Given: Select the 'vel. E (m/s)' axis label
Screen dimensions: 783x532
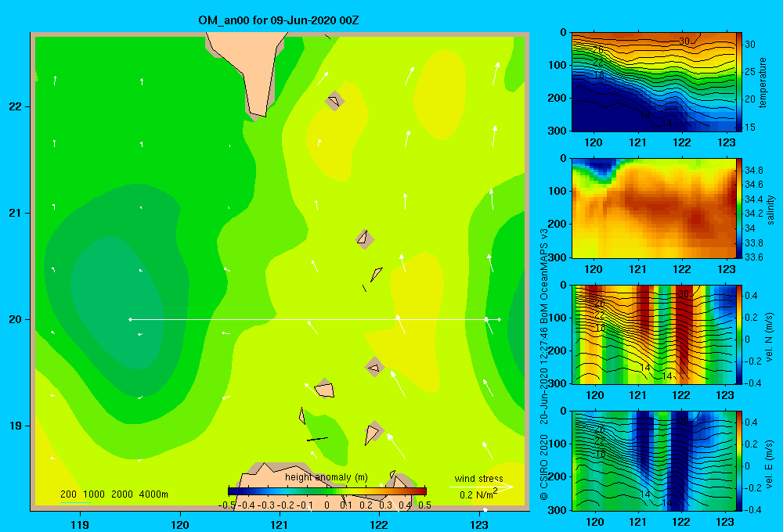Looking at the screenshot, I should 770,463.
